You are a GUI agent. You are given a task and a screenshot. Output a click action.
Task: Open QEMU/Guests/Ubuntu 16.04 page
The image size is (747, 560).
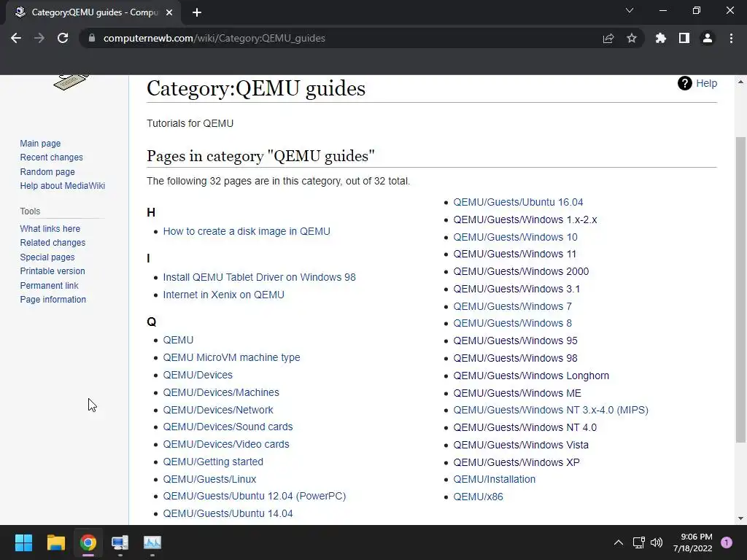click(x=518, y=203)
